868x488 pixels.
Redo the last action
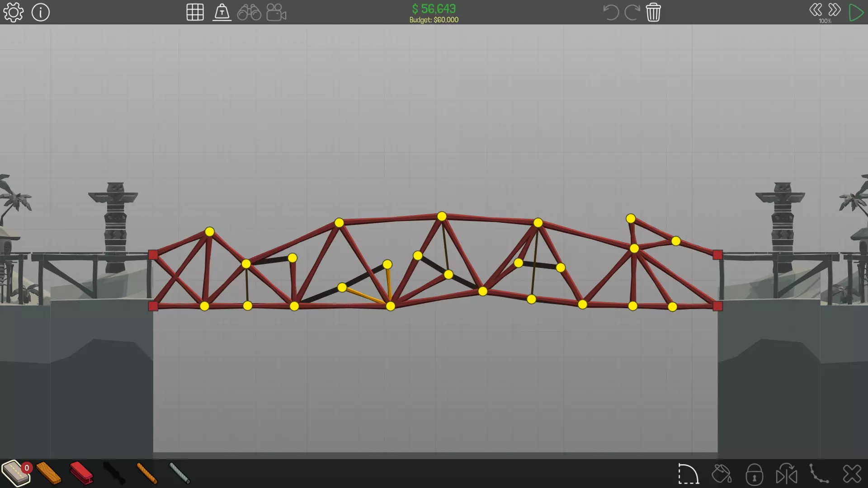tap(632, 12)
